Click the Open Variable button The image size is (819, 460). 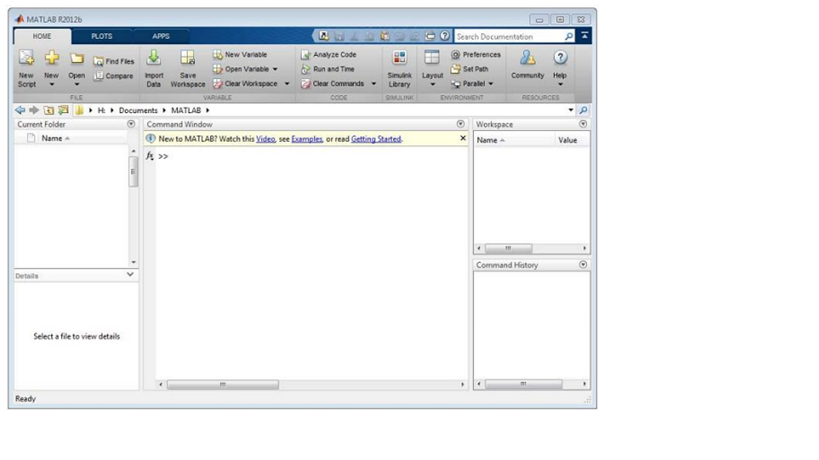pos(241,69)
